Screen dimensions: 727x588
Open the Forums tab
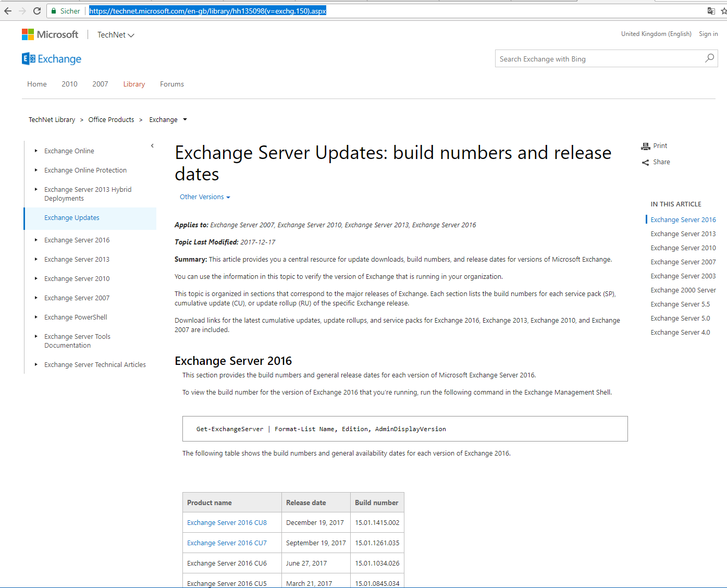pyautogui.click(x=172, y=84)
